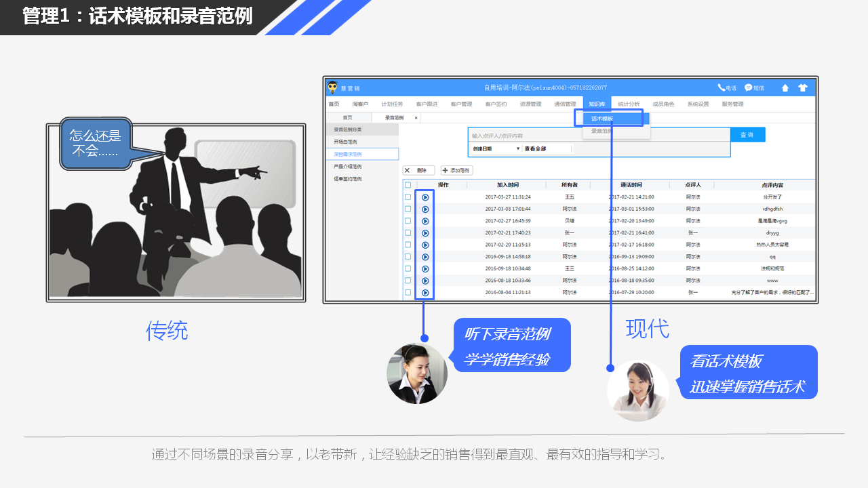Click the 输入点评人/点评内容 search field

click(597, 136)
